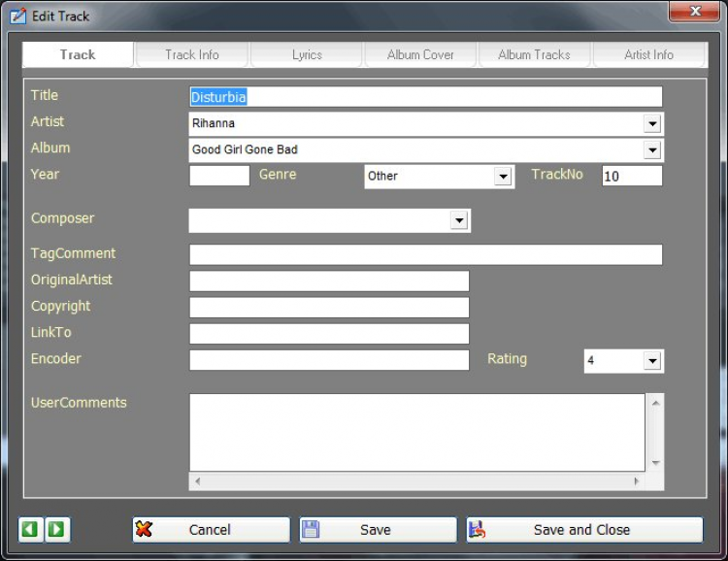Go to previous track with green left arrow
The image size is (728, 561).
click(31, 529)
